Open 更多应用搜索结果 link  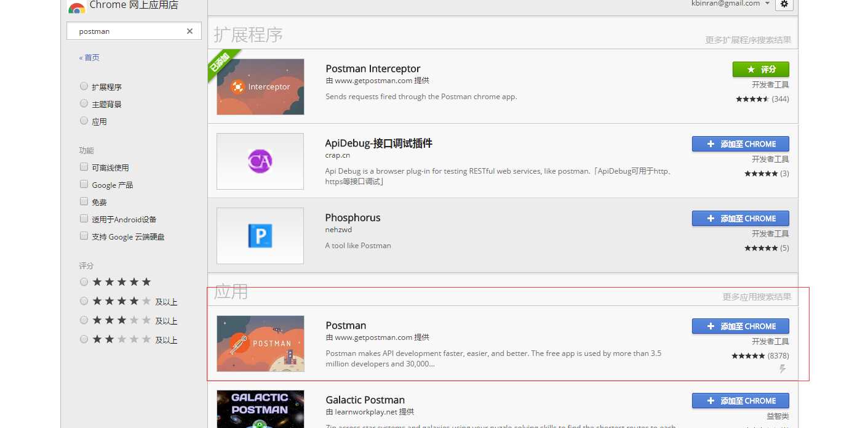click(x=757, y=297)
